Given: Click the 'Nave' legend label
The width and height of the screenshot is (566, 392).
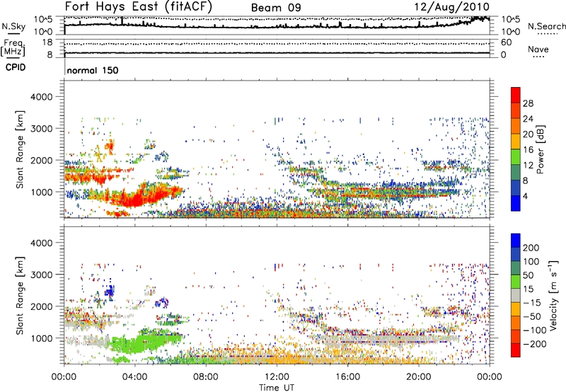Looking at the screenshot, I should (x=538, y=49).
